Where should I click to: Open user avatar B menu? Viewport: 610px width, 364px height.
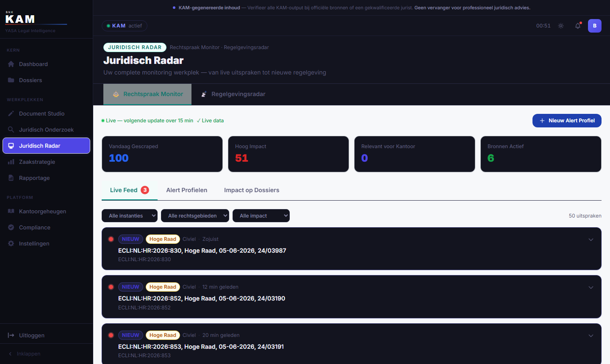(x=595, y=26)
